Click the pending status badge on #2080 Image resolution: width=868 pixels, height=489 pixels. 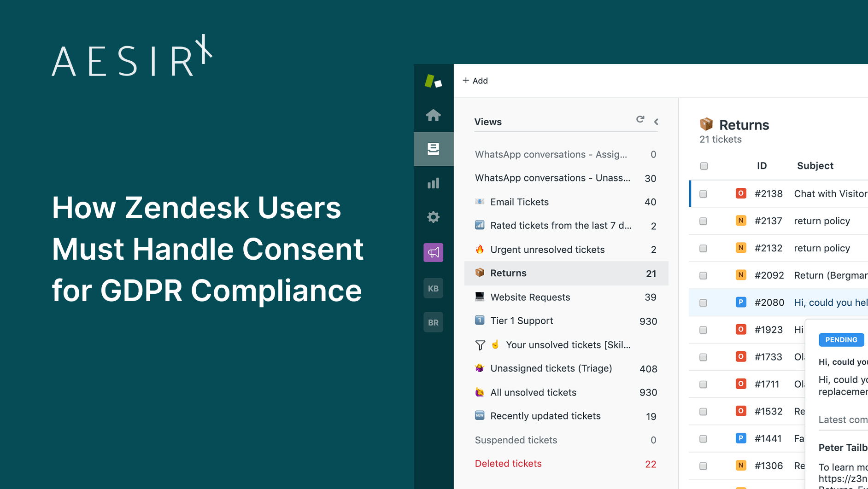tap(740, 302)
